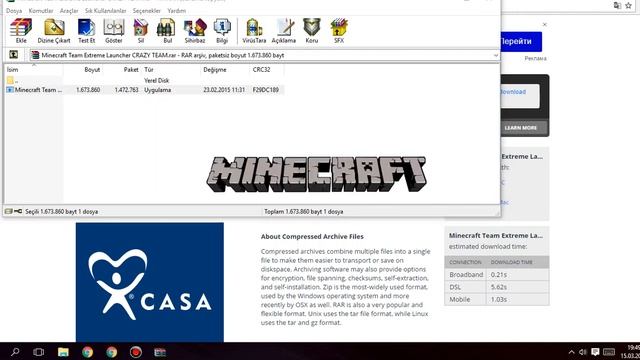Screen dimensions: 640x360
Task: Go up one folder level icon
Action: pos(13,54)
